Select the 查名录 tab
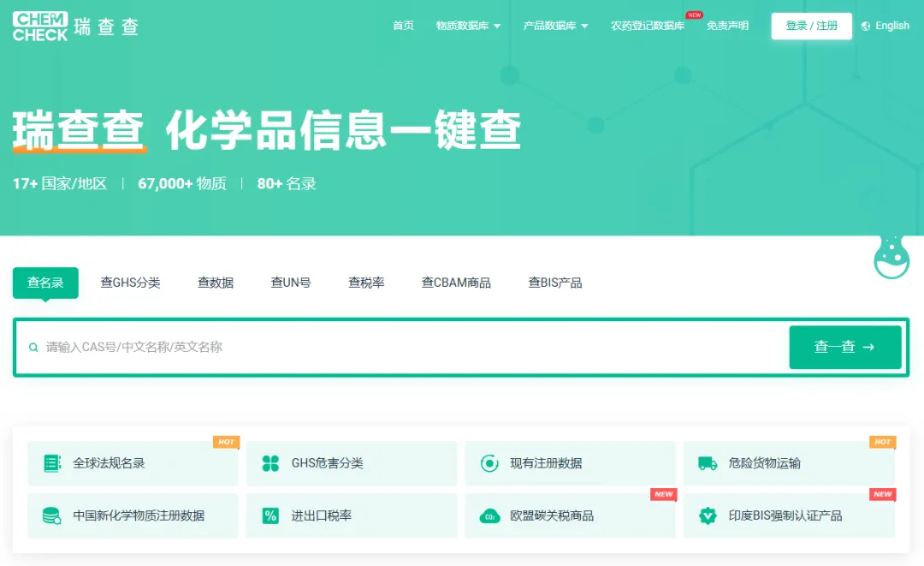Screen dimensions: 924x566 [45, 283]
